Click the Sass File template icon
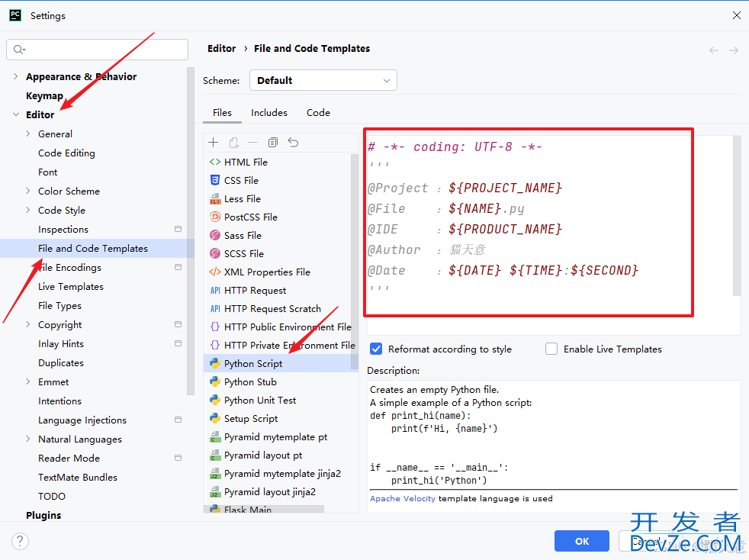The width and height of the screenshot is (749, 560). tap(215, 235)
